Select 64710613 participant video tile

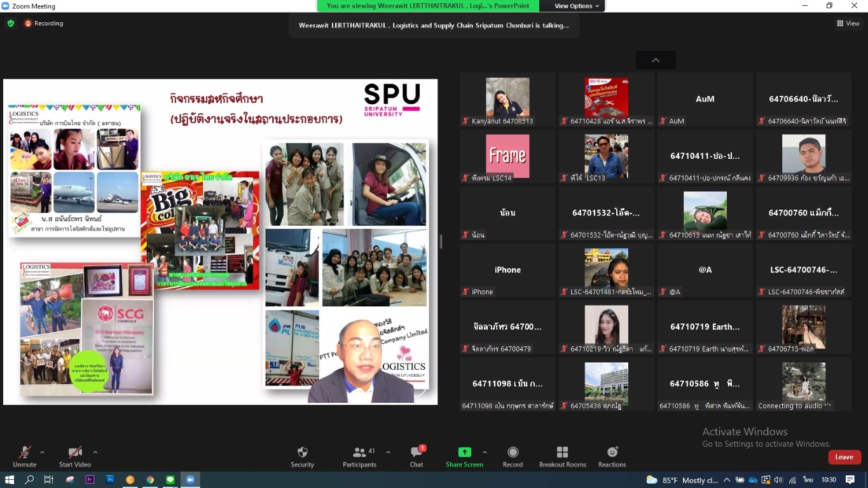pyautogui.click(x=705, y=213)
